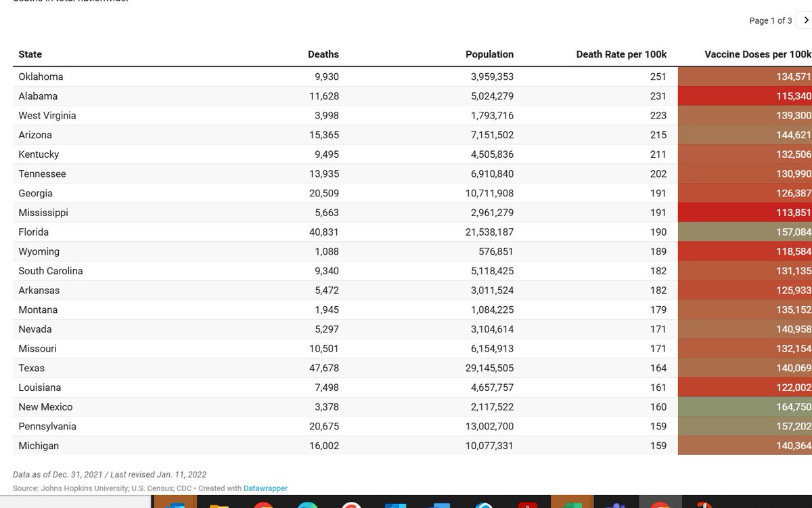Go to next page with chevron arrow
Viewport: 812px width, 508px height.
[x=806, y=20]
